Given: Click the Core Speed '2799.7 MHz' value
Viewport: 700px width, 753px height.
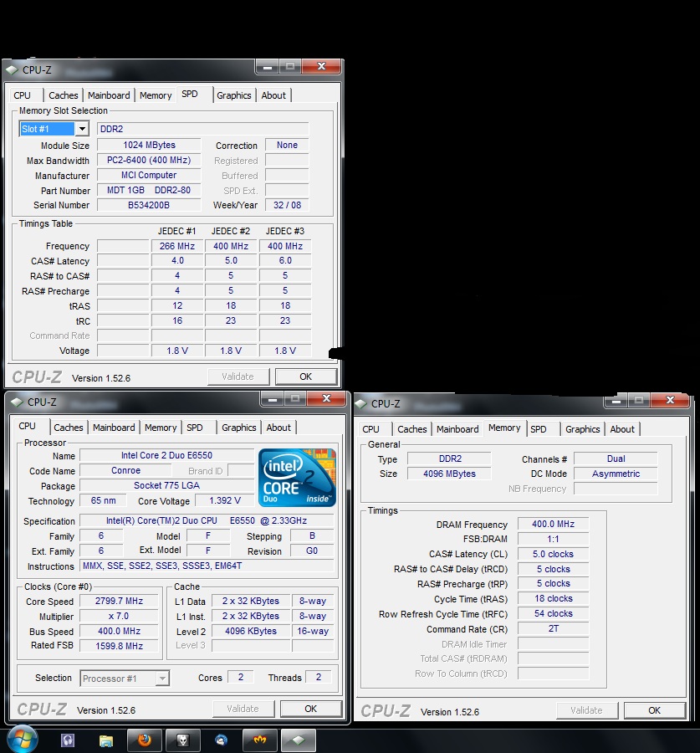Looking at the screenshot, I should (x=119, y=601).
